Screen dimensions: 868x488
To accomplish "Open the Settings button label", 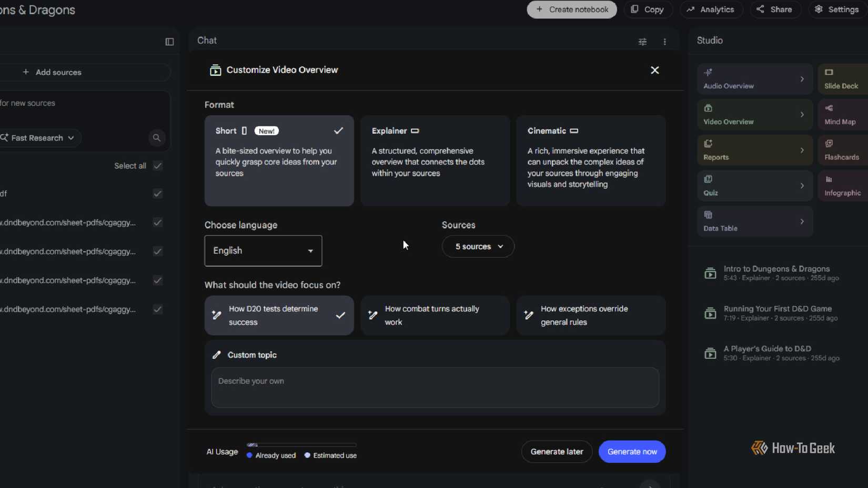I will point(843,9).
